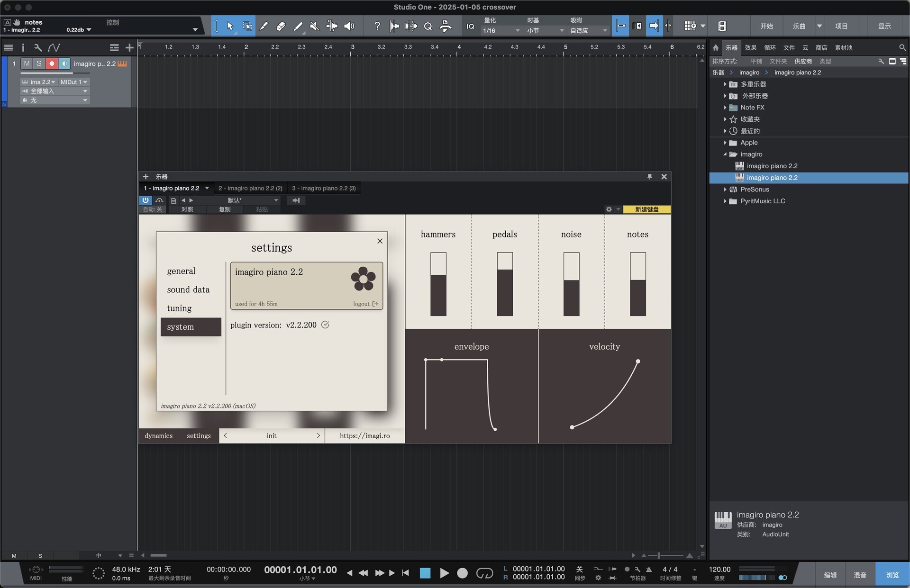
Task: Mute track 1 with the M button
Action: 27,63
